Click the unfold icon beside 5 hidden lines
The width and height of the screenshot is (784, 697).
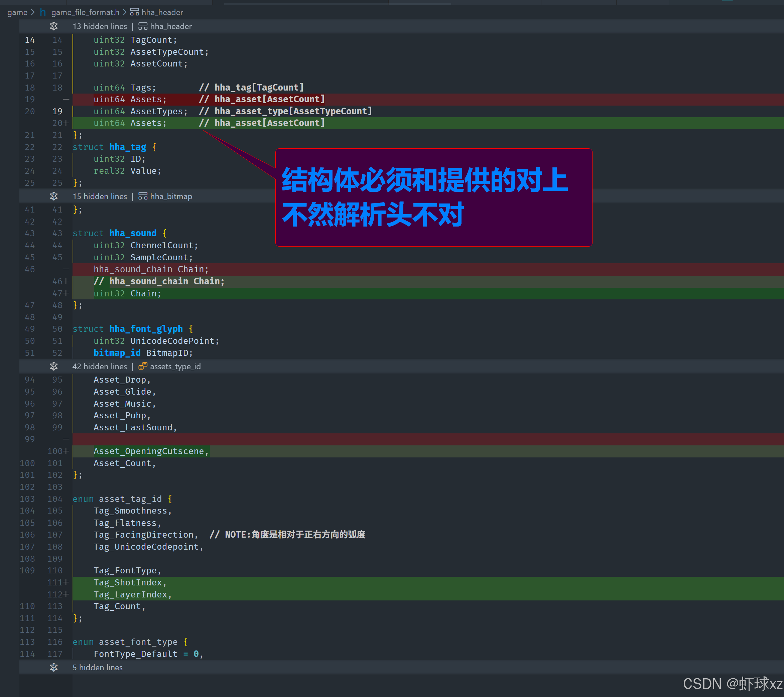click(54, 667)
